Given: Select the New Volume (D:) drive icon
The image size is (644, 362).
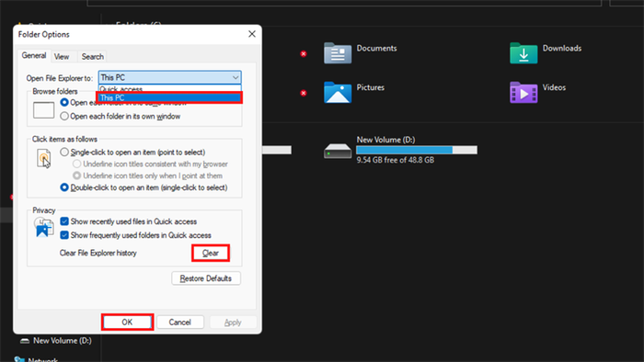Looking at the screenshot, I should click(x=338, y=151).
